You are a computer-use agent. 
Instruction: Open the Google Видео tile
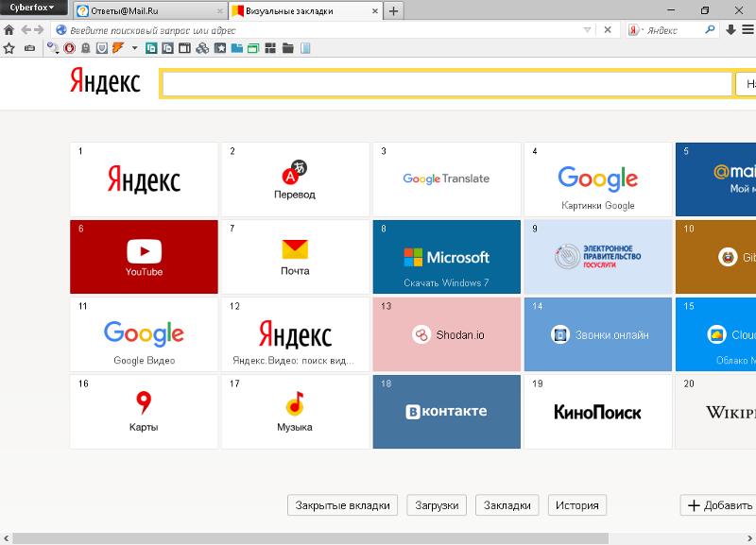coord(144,334)
